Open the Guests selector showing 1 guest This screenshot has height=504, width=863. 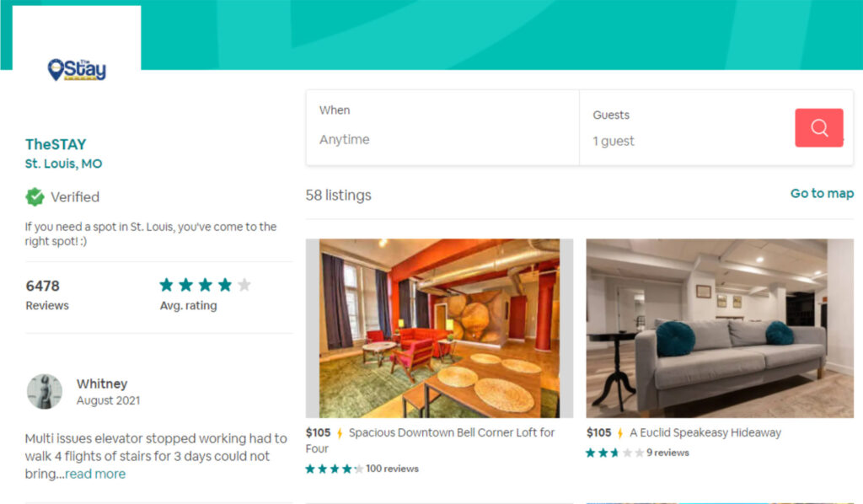[x=687, y=127]
